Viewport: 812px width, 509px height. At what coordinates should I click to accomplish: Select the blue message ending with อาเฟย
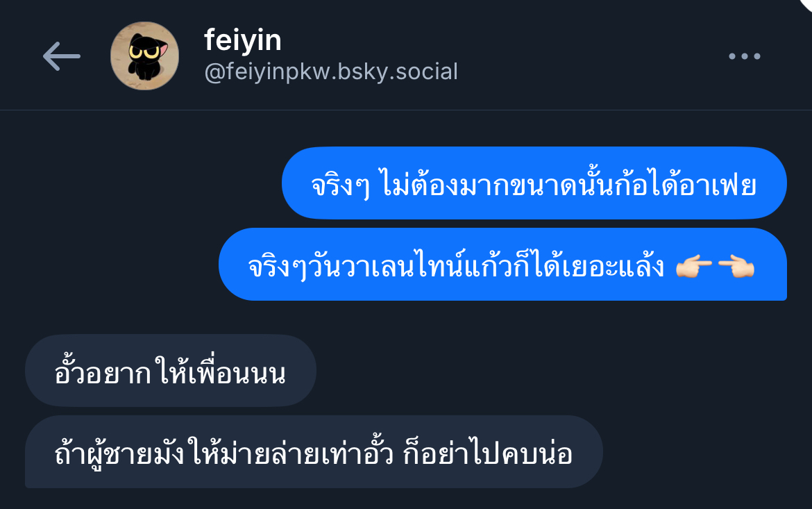(534, 183)
